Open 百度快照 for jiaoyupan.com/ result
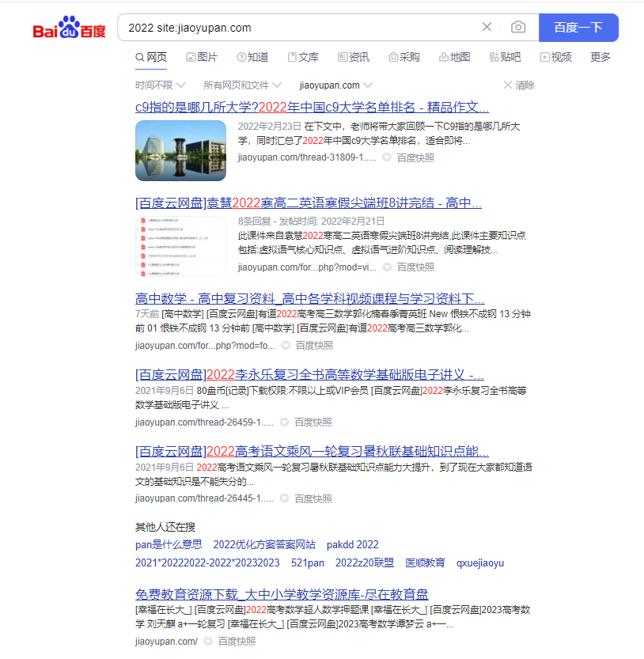The width and height of the screenshot is (644, 659). tap(237, 642)
